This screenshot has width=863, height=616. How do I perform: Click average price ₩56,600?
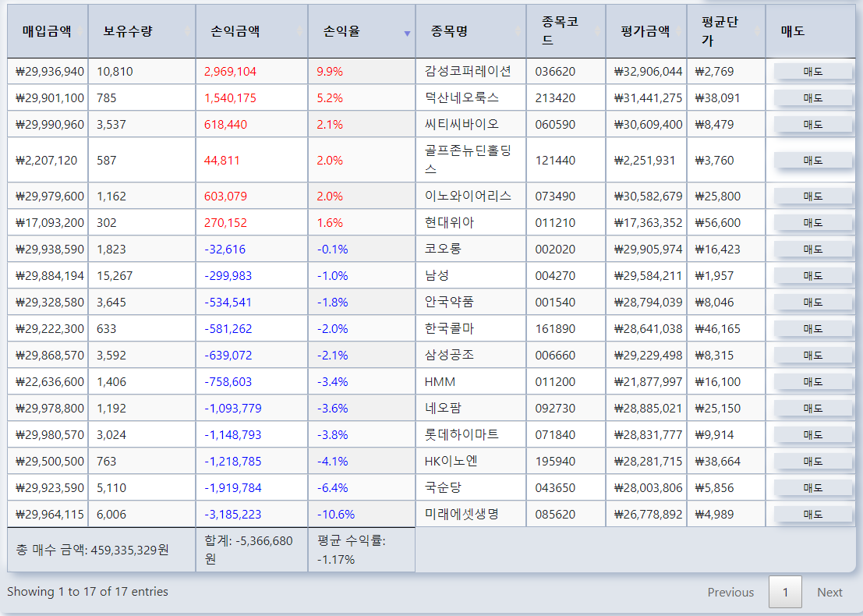[718, 223]
